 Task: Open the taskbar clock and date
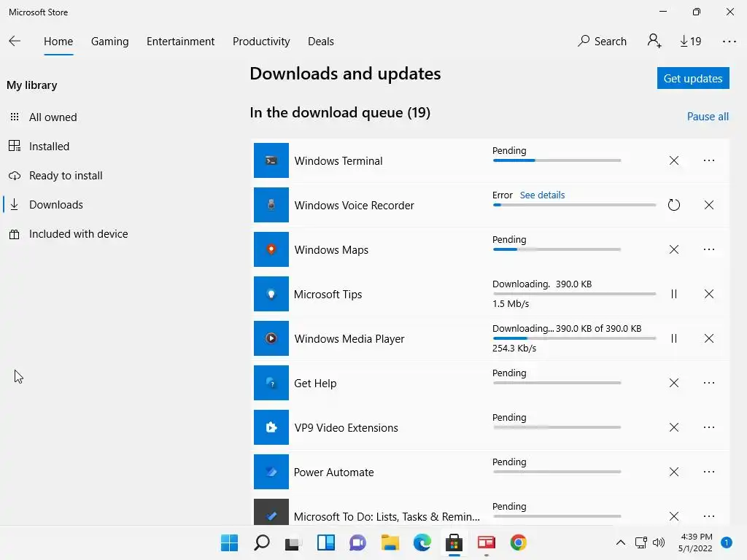[x=695, y=542]
